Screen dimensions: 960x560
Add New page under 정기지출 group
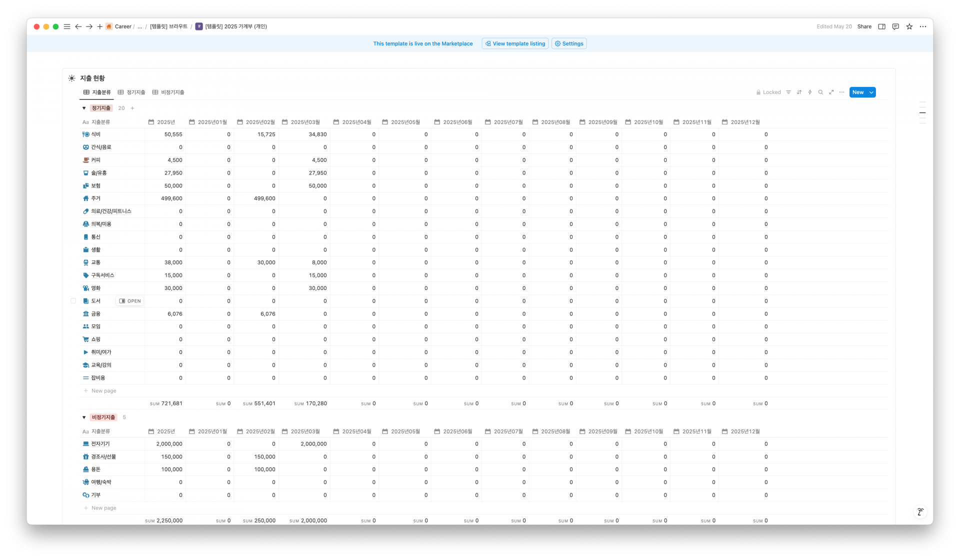point(100,390)
